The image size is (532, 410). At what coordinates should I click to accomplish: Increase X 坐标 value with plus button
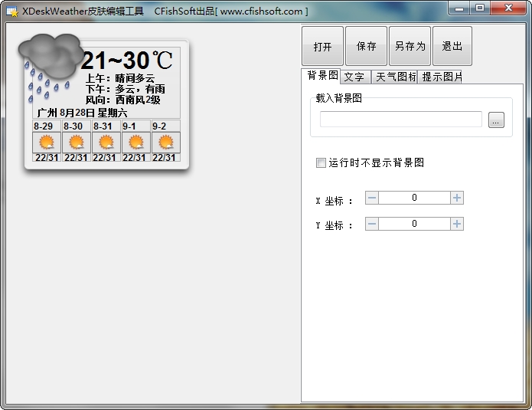pos(457,198)
